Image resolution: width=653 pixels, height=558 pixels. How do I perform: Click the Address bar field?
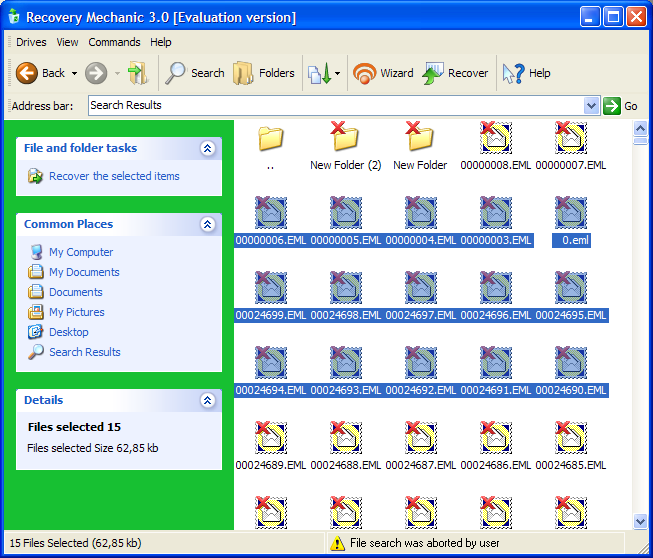point(336,105)
